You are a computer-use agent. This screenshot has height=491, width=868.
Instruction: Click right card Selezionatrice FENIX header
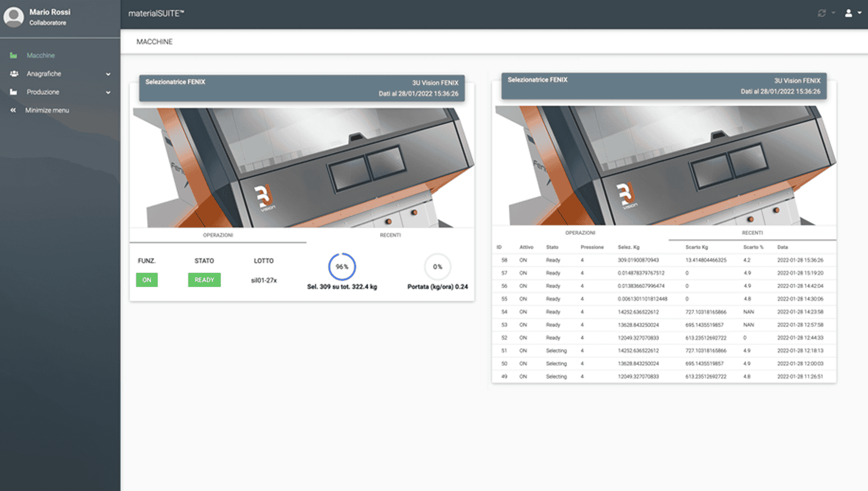pos(664,86)
